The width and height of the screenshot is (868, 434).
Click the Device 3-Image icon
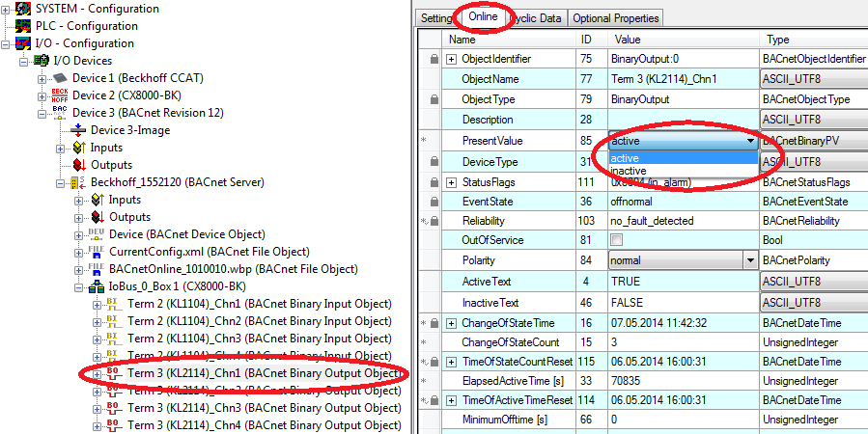(x=78, y=130)
